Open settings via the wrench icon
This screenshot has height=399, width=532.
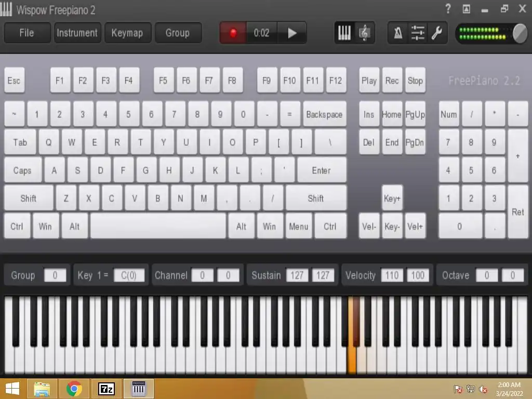tap(437, 33)
